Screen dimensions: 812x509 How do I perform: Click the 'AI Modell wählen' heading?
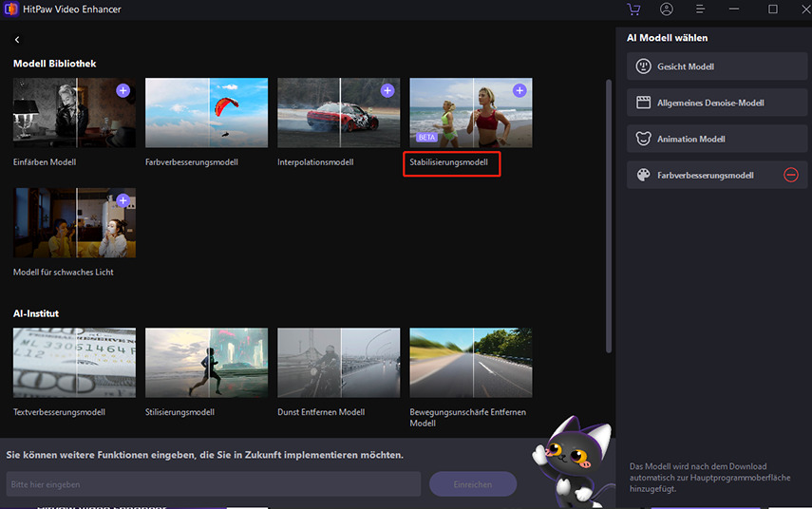[x=667, y=38]
